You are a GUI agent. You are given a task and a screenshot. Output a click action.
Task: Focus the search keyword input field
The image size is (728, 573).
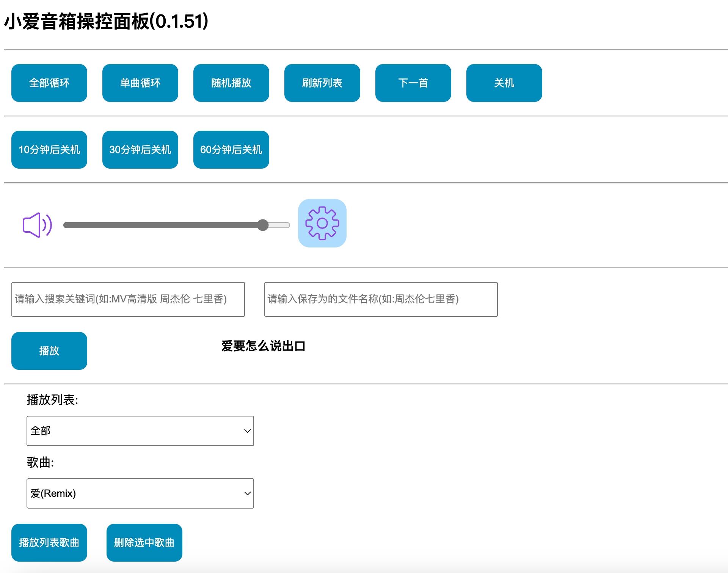(128, 299)
